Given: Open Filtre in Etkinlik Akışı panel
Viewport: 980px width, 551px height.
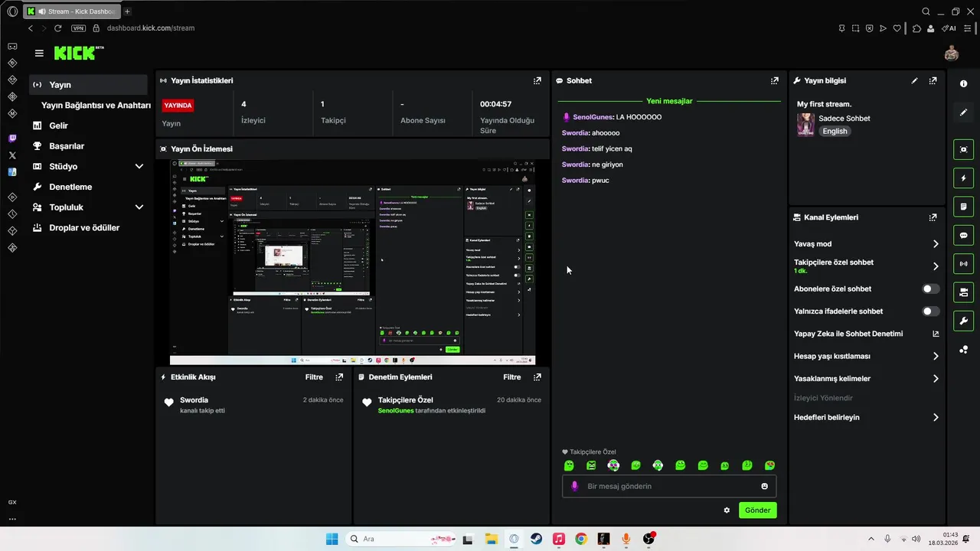Looking at the screenshot, I should (x=314, y=377).
